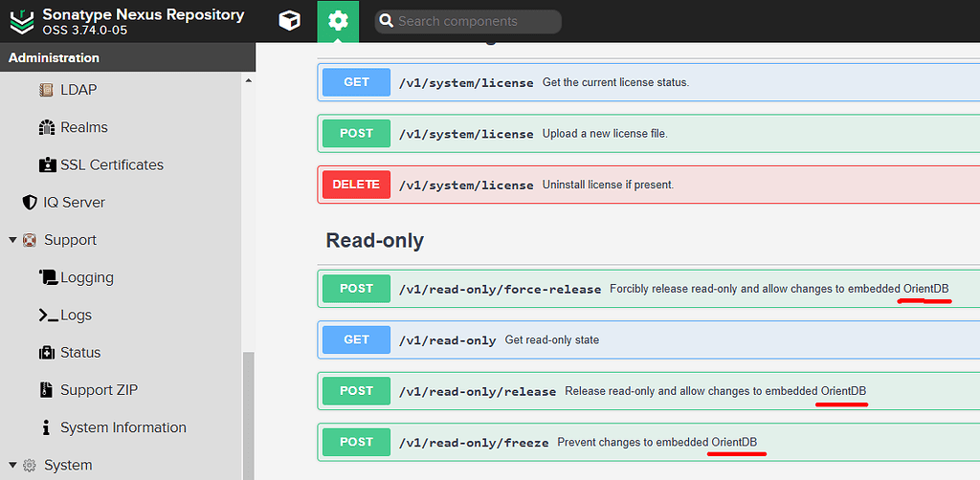
Task: Select Status under Support
Action: tap(79, 353)
